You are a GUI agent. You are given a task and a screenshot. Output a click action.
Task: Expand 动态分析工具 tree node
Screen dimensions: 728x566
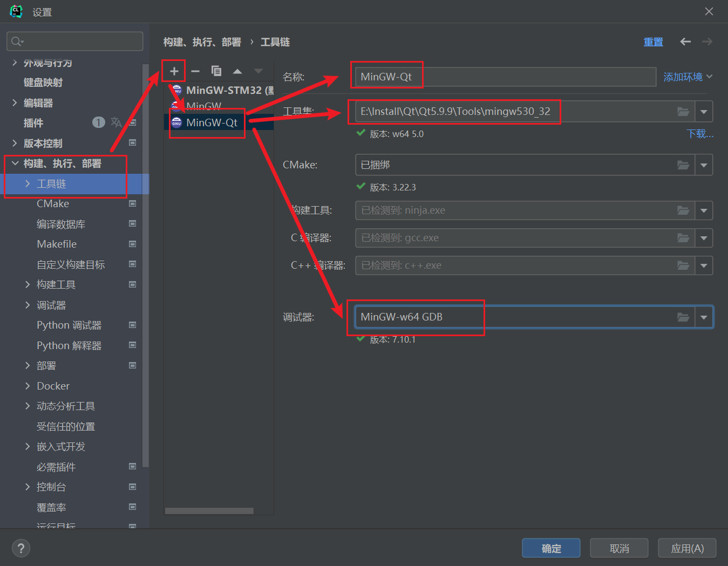[28, 406]
